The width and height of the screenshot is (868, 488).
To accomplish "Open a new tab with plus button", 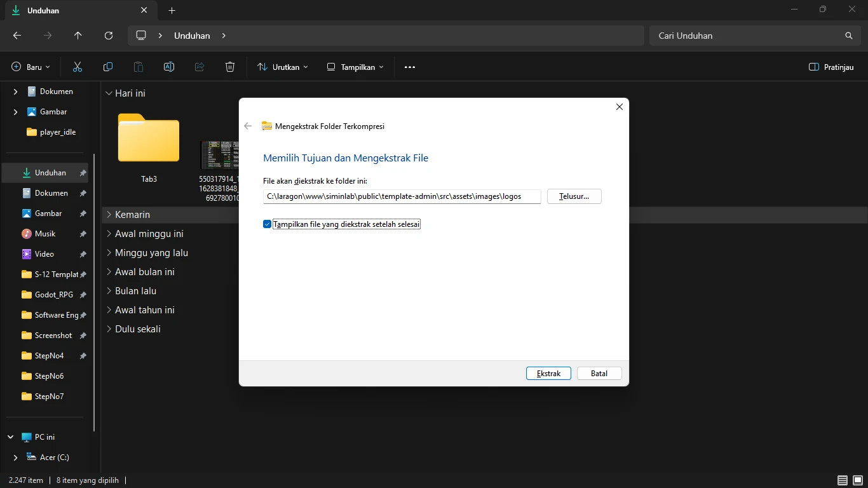I will point(172,10).
